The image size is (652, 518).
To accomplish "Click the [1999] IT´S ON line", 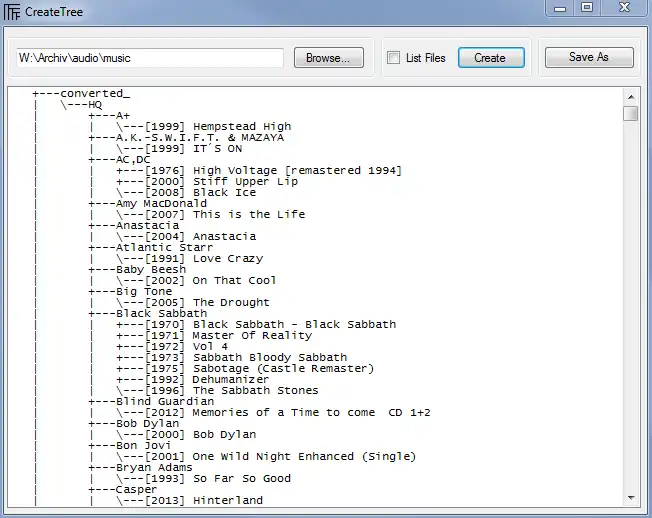I will (x=179, y=148).
